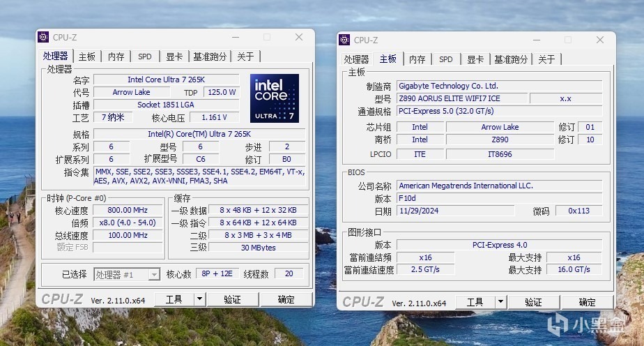Screen dimensions: 644x346
Task: Click BIOS version F10d
Action: click(x=500, y=198)
